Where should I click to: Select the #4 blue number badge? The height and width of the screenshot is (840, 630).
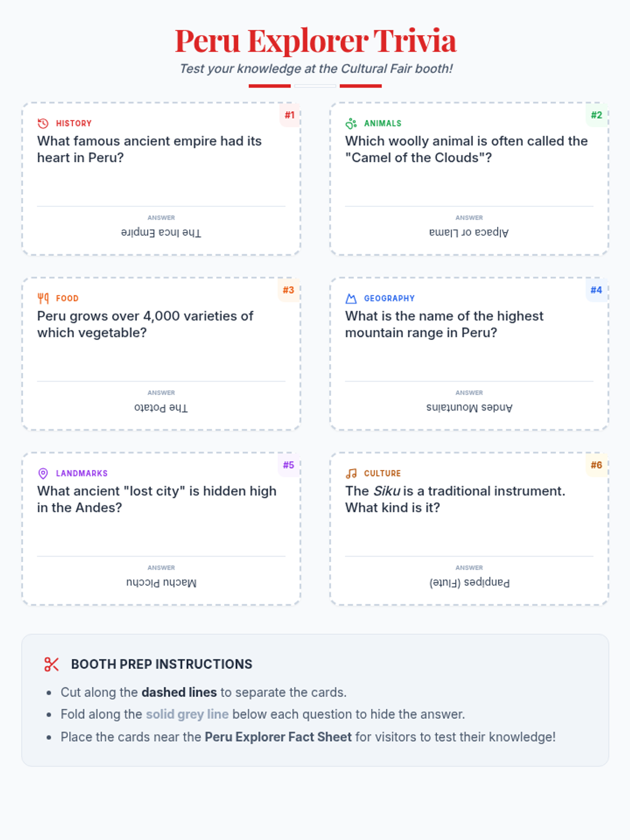click(x=596, y=290)
